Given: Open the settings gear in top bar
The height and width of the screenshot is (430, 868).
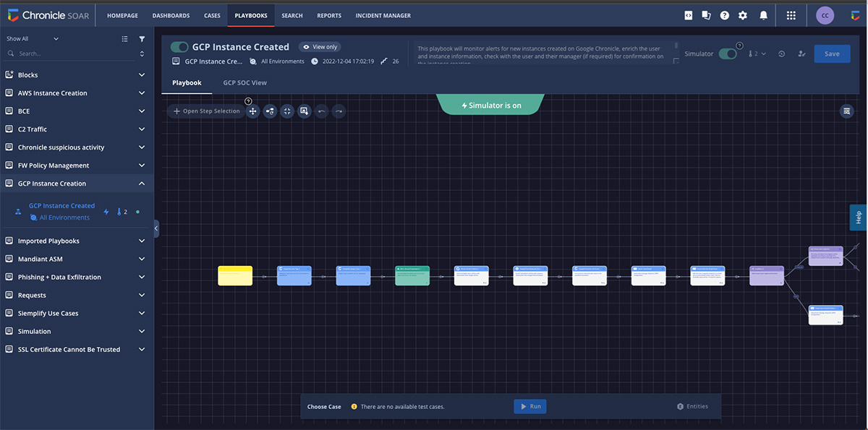Looking at the screenshot, I should [743, 15].
